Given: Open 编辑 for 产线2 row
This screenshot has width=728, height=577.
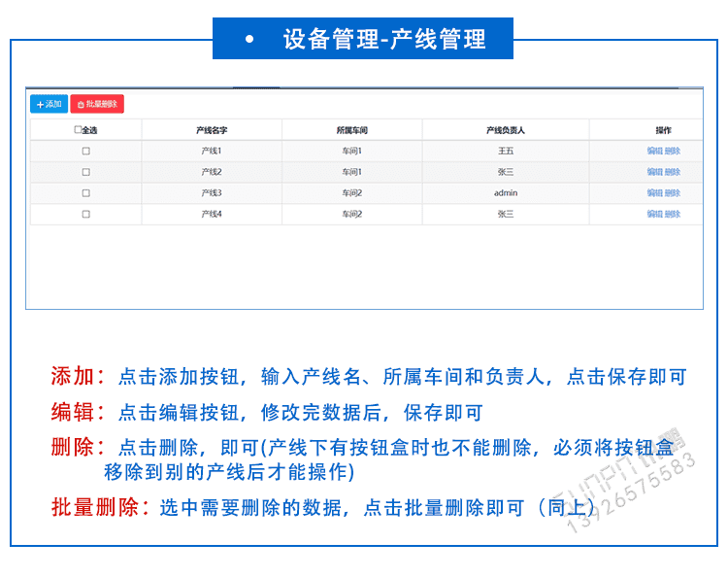Looking at the screenshot, I should pyautogui.click(x=655, y=172).
